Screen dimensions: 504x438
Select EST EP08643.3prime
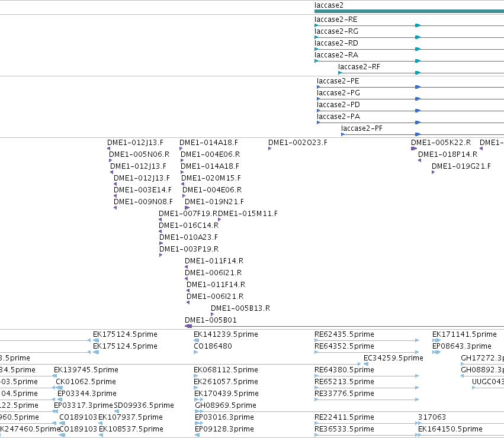point(436,352)
